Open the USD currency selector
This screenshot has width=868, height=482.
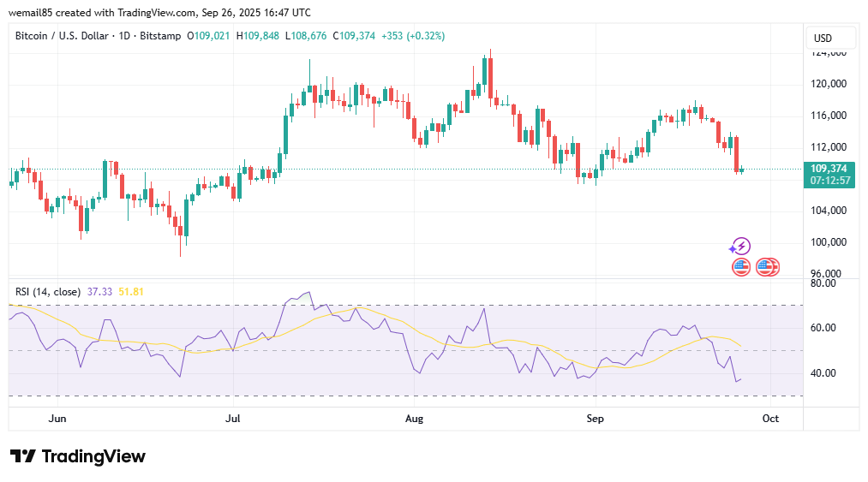[830, 39]
